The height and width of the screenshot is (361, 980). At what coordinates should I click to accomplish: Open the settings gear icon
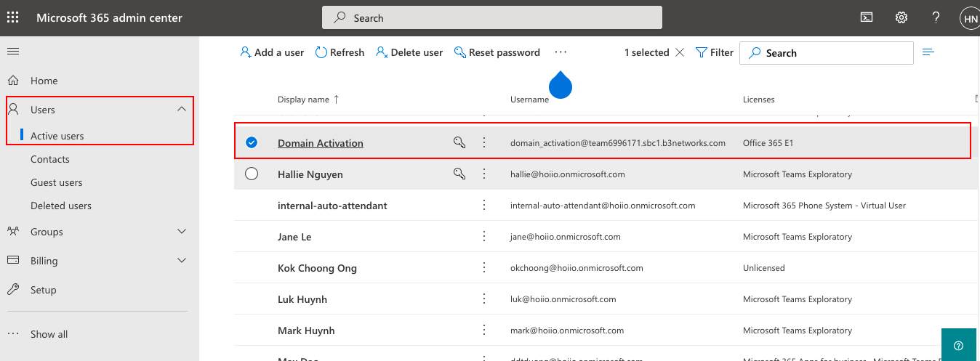[901, 17]
